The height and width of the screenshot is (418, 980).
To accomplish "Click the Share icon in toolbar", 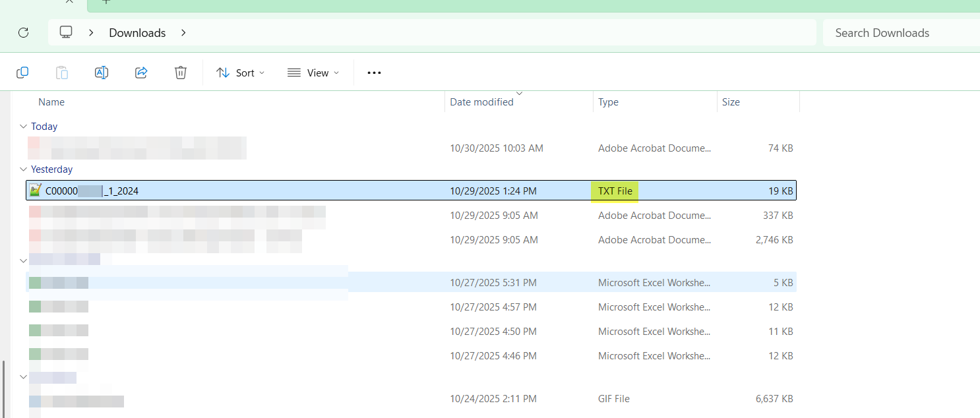I will click(x=141, y=73).
